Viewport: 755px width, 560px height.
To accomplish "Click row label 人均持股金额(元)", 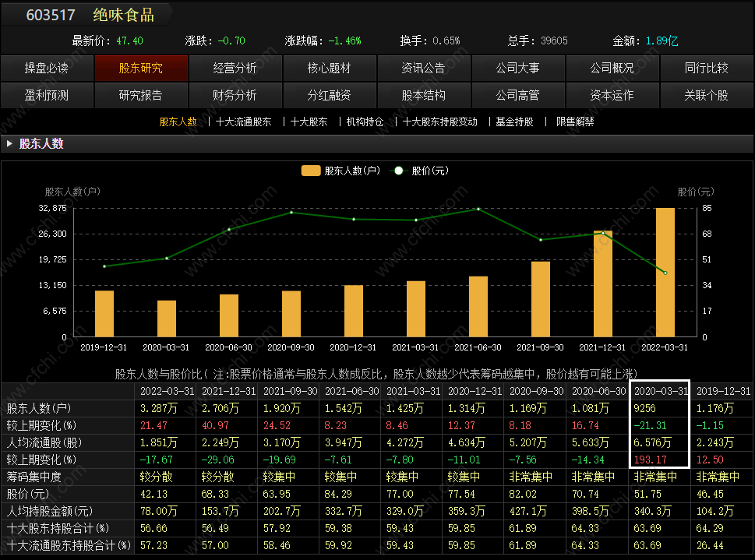I will point(50,511).
